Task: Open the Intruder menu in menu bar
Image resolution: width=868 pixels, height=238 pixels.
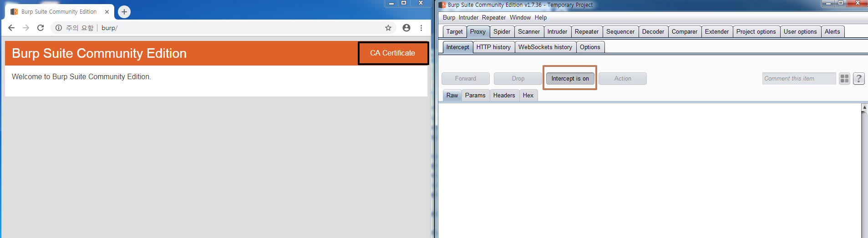Action: point(468,17)
